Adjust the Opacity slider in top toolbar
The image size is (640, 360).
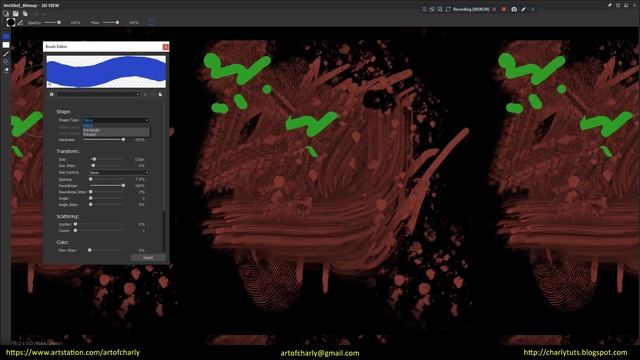pyautogui.click(x=52, y=22)
